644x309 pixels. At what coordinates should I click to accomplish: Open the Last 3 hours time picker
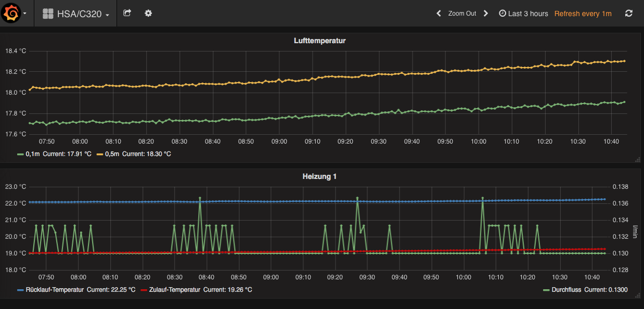pos(523,14)
